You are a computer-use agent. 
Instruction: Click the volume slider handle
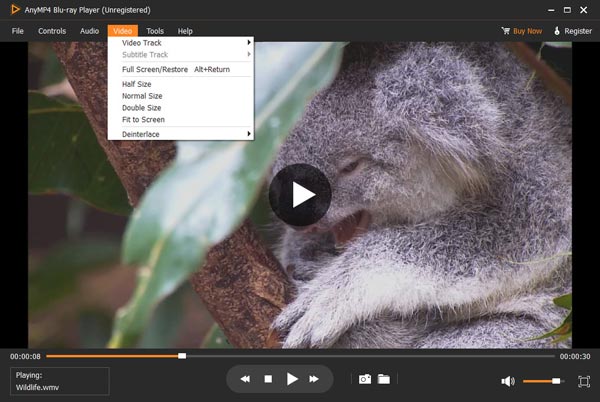(x=556, y=381)
